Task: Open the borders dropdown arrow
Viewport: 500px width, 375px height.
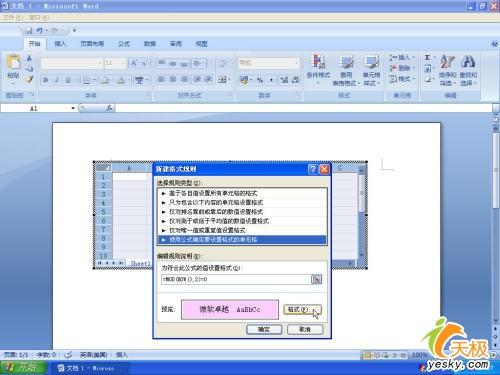Action: [94, 80]
